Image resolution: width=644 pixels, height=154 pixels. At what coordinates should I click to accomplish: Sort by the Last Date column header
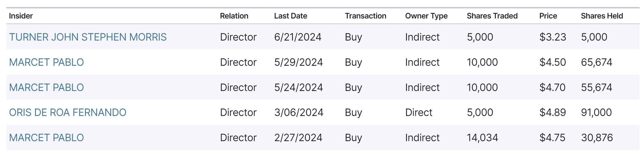(x=290, y=16)
